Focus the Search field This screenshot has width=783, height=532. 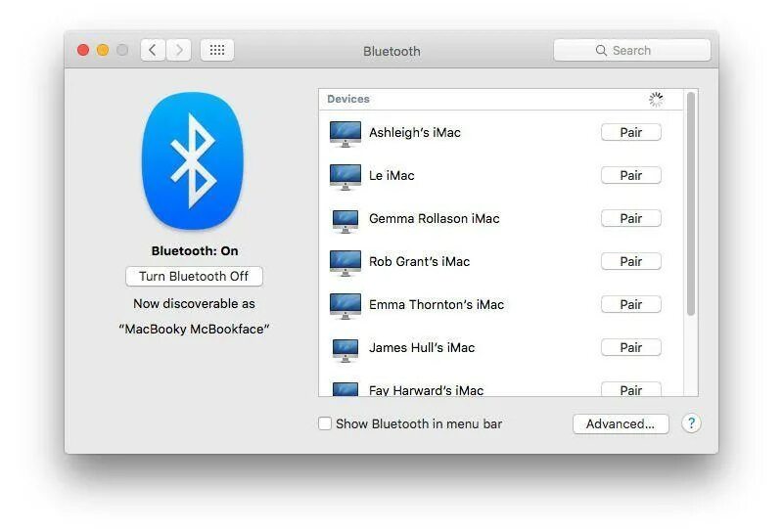coord(631,51)
